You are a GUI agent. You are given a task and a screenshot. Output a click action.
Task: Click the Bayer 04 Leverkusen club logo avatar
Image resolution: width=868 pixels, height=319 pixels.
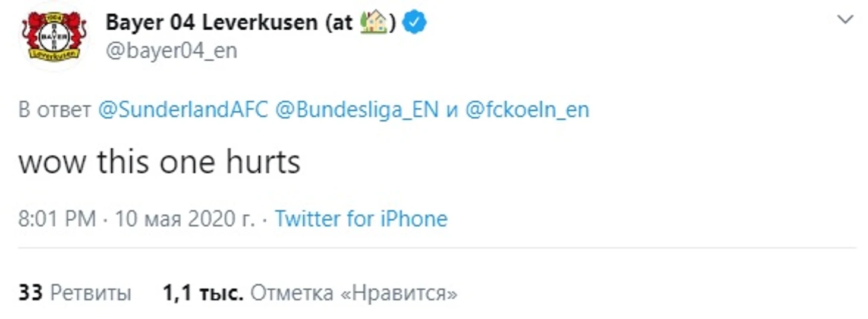[54, 37]
